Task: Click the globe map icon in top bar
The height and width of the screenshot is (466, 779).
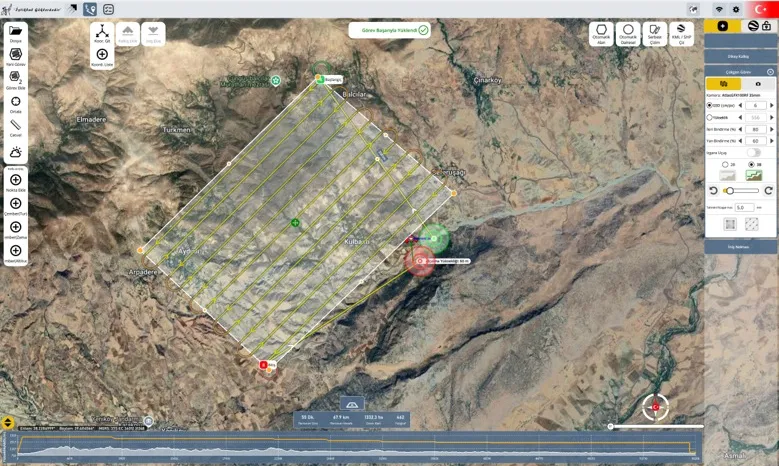Action: point(693,9)
